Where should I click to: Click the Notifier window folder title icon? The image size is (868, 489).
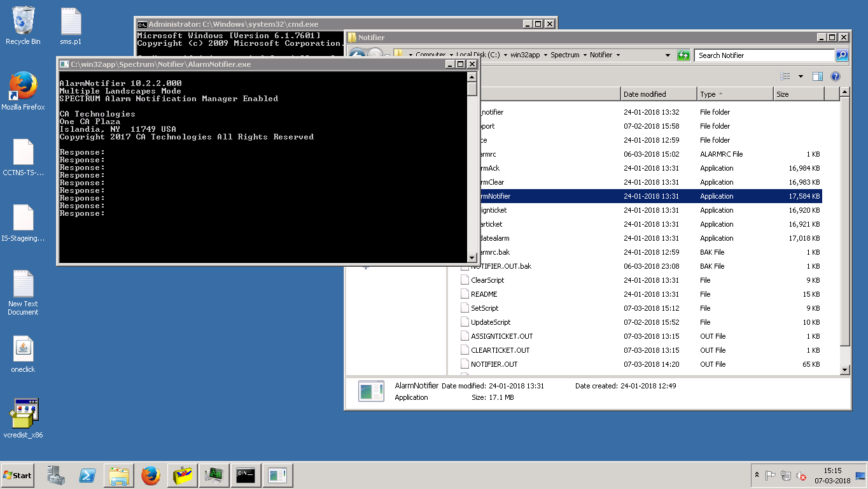(x=352, y=38)
